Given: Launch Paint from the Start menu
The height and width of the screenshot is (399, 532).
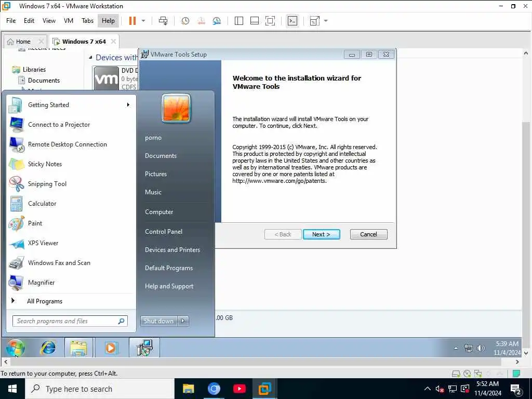Looking at the screenshot, I should point(35,223).
